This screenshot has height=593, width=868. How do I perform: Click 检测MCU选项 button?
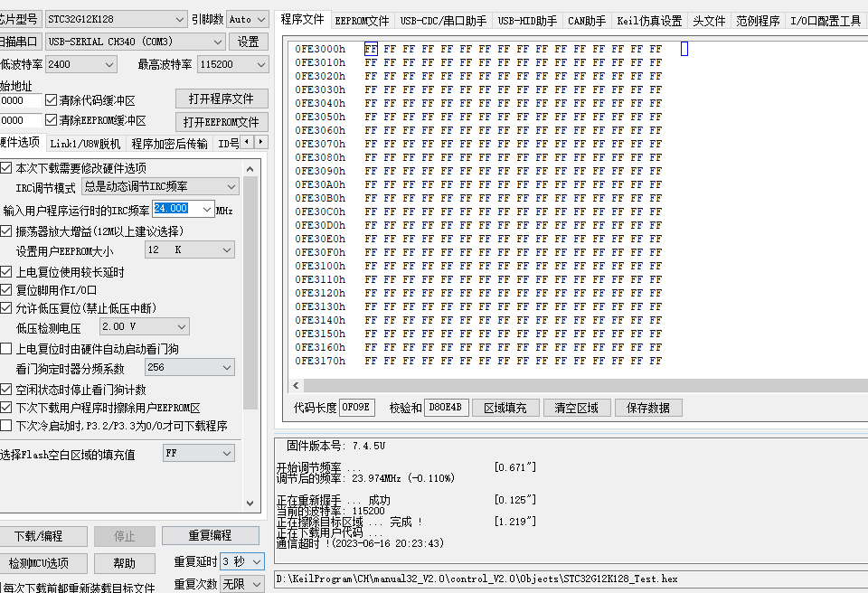[x=42, y=563]
